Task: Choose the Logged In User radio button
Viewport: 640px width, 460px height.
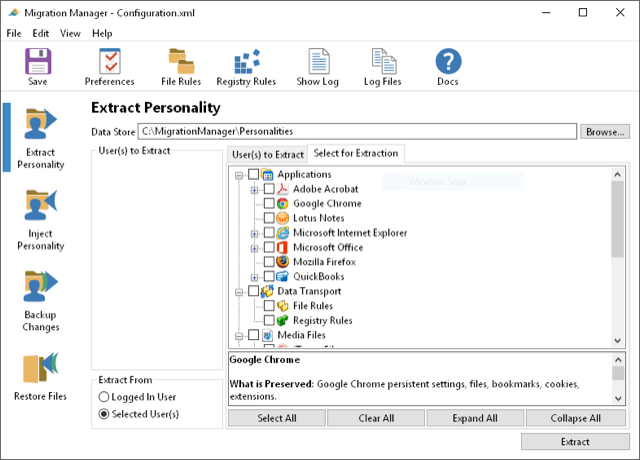Action: [x=104, y=397]
